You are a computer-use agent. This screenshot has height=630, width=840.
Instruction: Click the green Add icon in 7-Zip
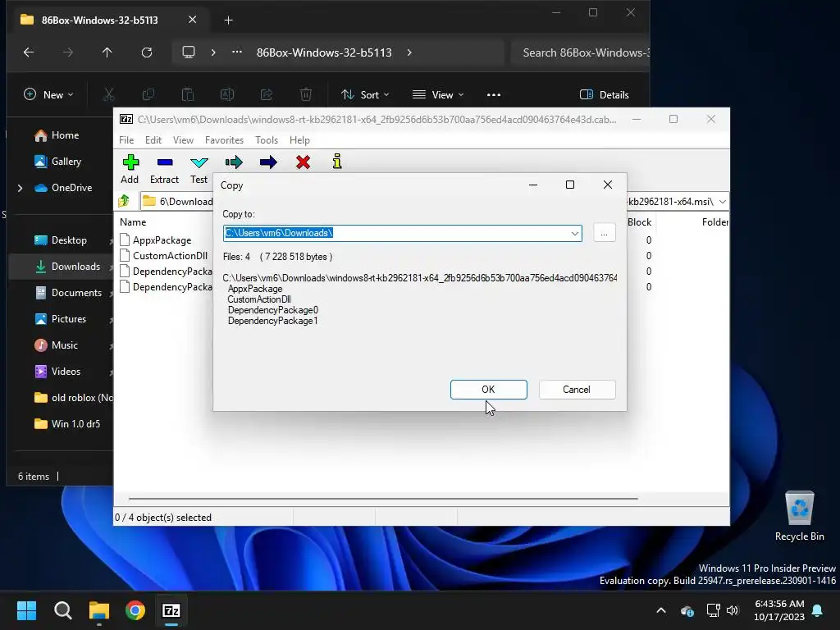click(x=130, y=162)
